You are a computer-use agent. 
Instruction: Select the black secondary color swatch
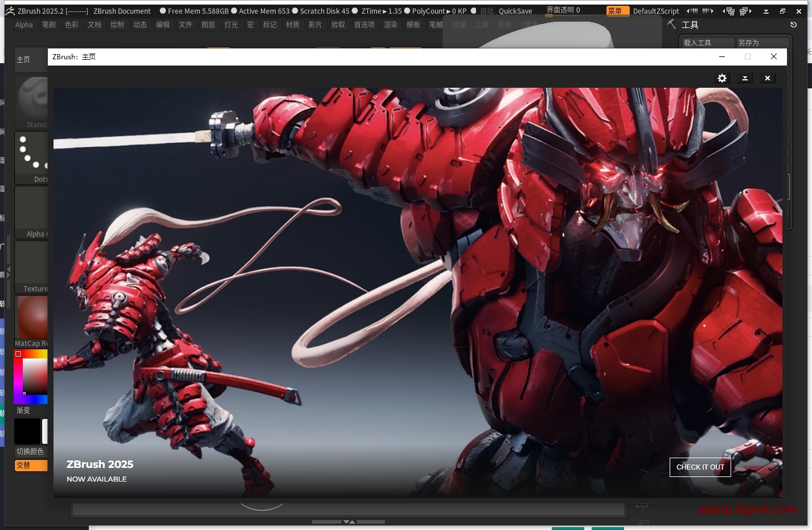click(x=27, y=431)
